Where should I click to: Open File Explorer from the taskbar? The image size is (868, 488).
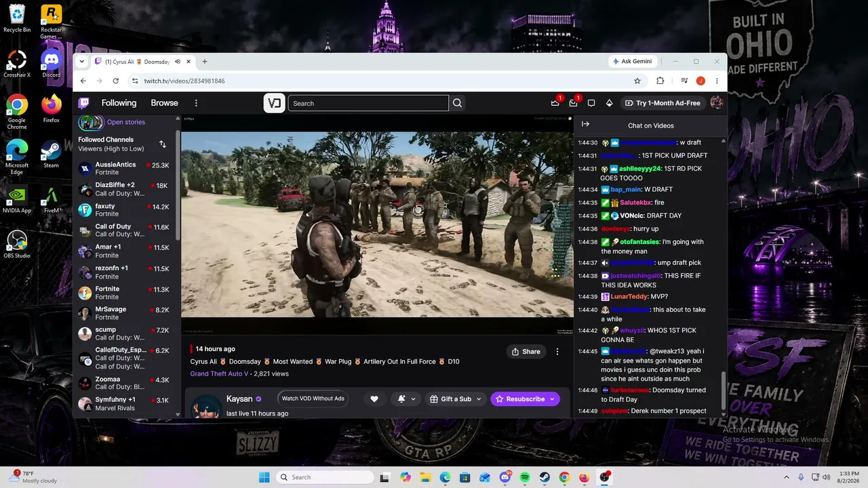point(425,477)
